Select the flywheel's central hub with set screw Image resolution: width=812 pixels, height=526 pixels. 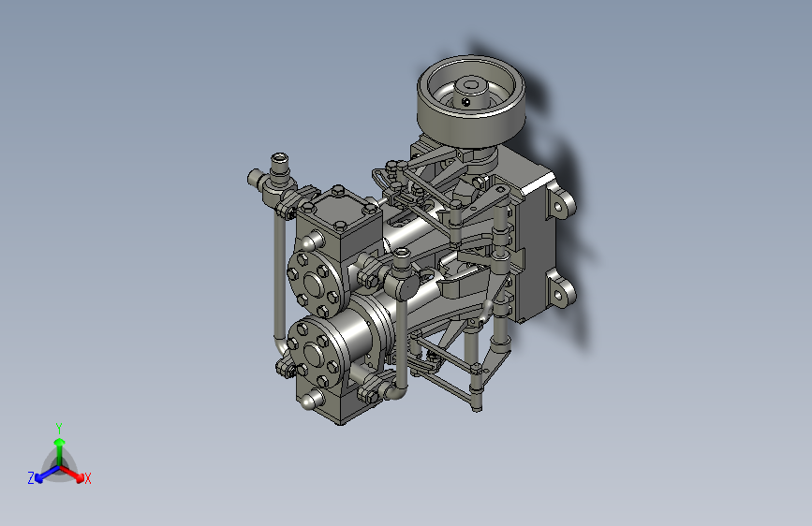(x=471, y=92)
